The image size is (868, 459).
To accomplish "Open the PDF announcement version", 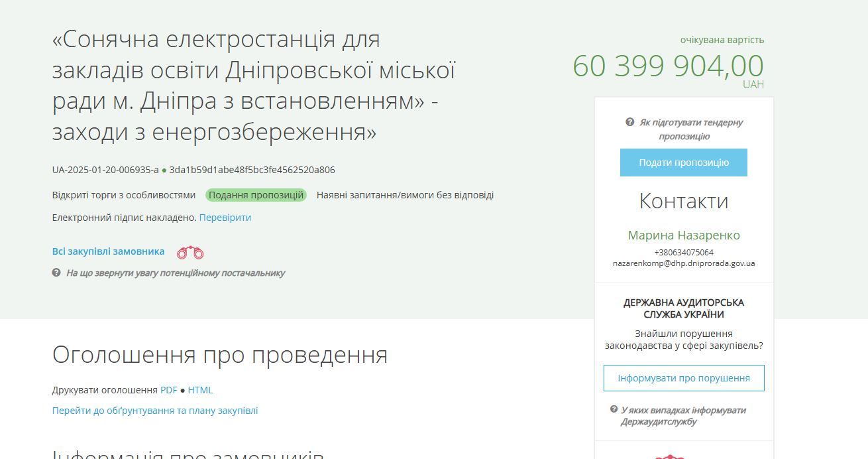I will (x=170, y=389).
